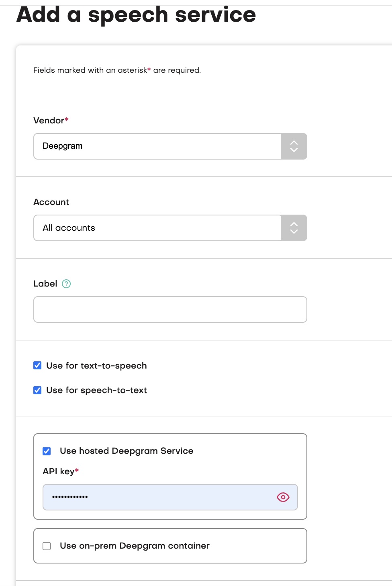Click the Vendor dropdown up chevron
Image resolution: width=392 pixels, height=586 pixels.
coord(294,142)
